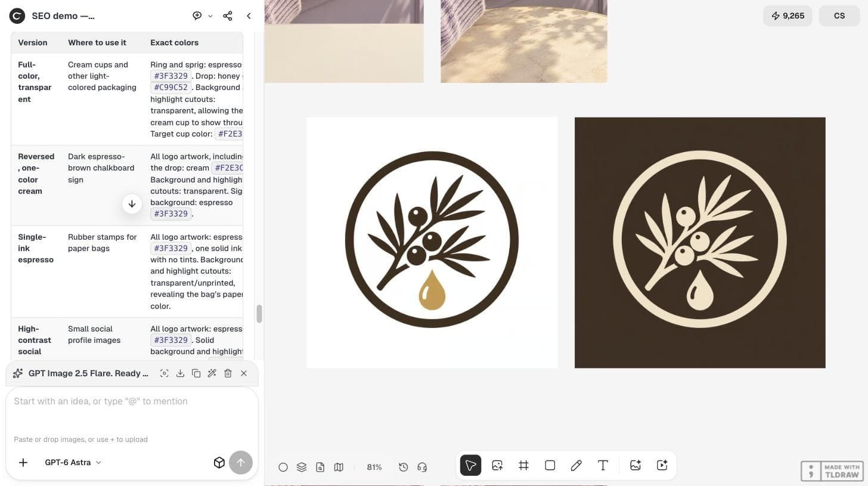Click the sunlit table photo thumbnail
868x486 pixels.
click(x=524, y=41)
